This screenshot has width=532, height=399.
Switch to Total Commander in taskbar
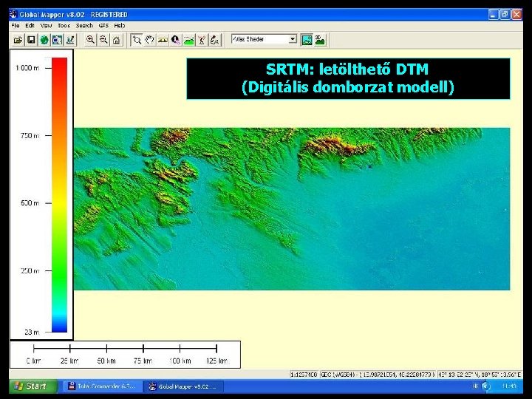coord(102,386)
